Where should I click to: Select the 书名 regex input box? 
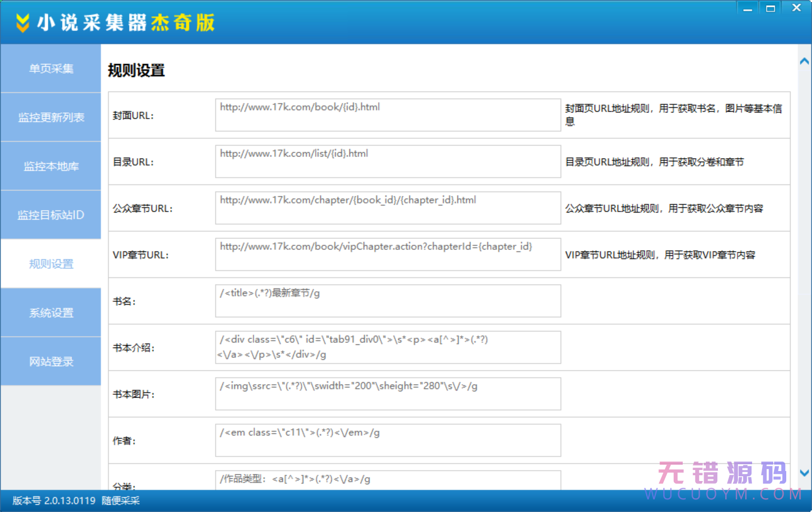coord(388,301)
